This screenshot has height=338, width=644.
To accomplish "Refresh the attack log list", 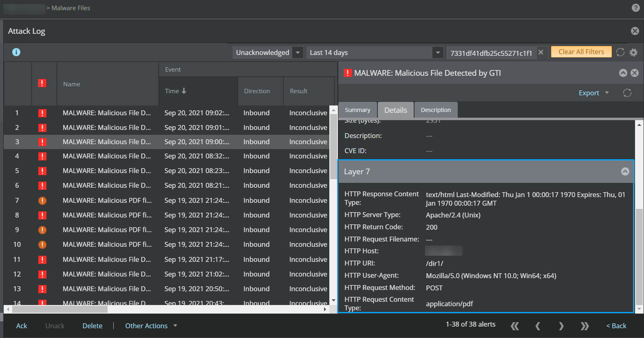I will [620, 52].
